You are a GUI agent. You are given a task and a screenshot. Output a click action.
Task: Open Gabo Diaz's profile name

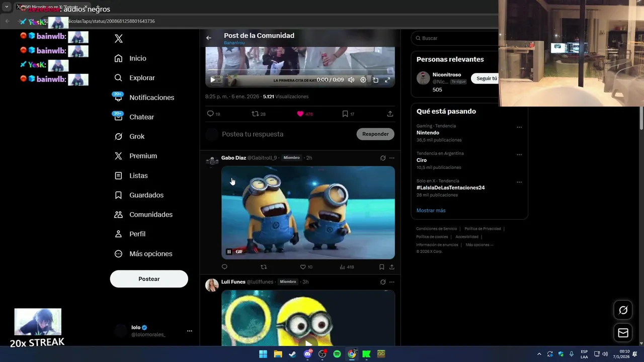point(233,158)
